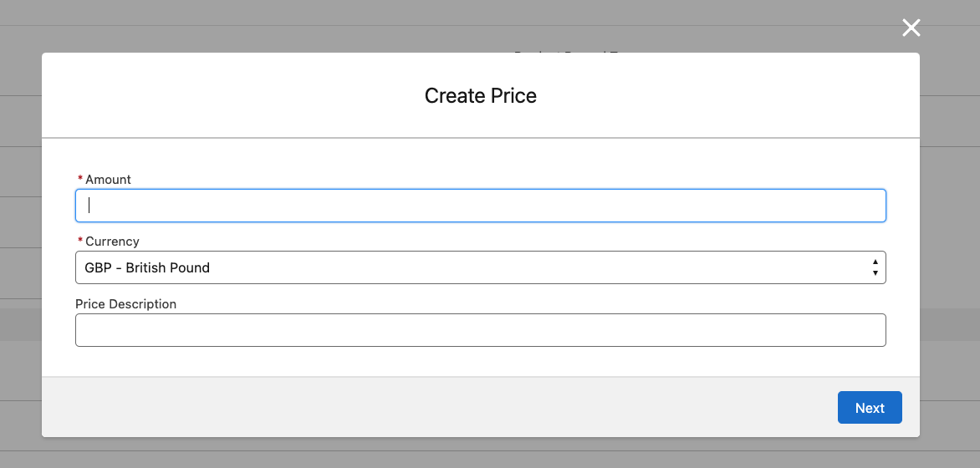Click the Currency field label
The image size is (980, 468).
pyautogui.click(x=112, y=241)
